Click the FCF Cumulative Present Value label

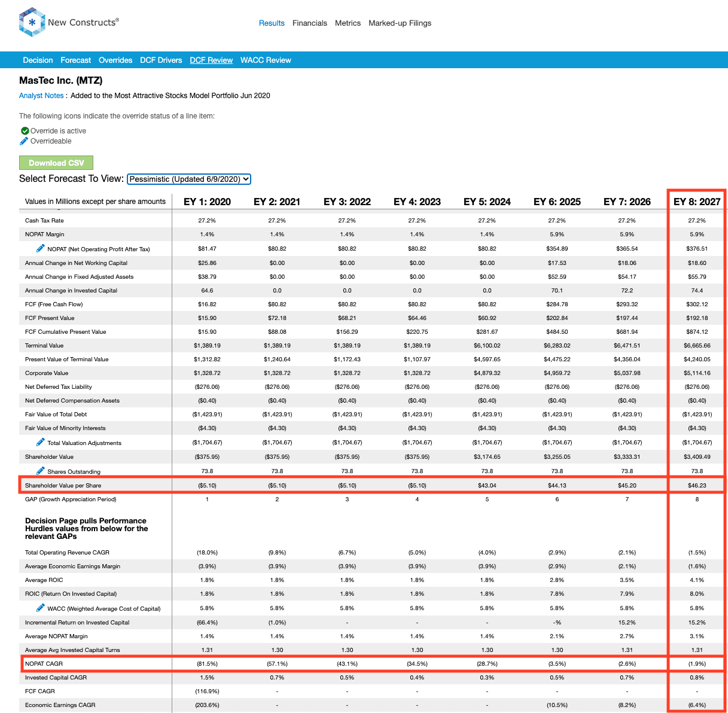pyautogui.click(x=65, y=332)
